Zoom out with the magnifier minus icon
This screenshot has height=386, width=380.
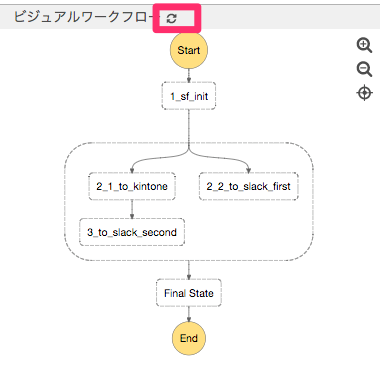364,69
